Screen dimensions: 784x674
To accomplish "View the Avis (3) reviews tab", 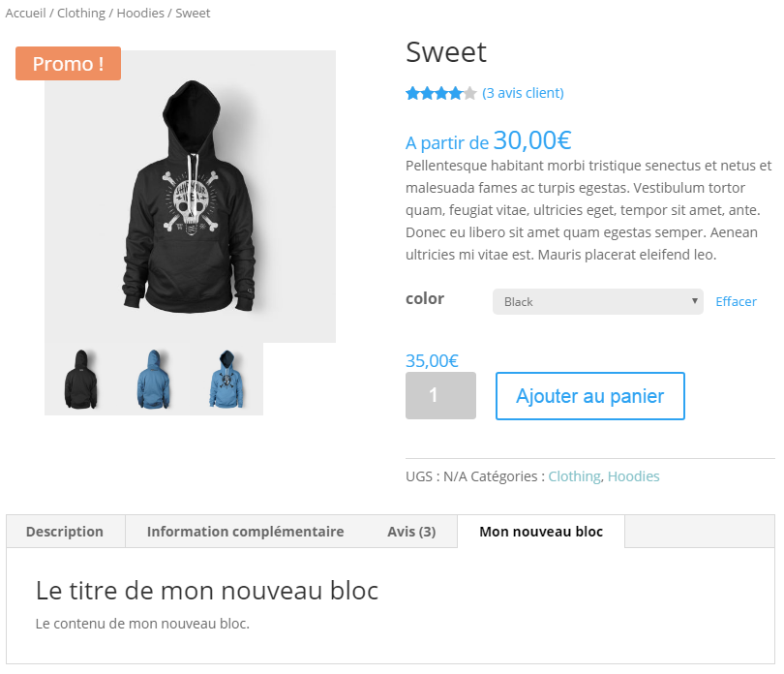I will 410,531.
